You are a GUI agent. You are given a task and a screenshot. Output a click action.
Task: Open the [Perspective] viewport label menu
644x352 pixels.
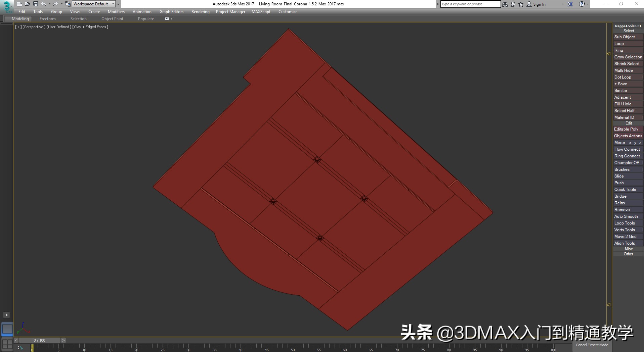(34, 27)
